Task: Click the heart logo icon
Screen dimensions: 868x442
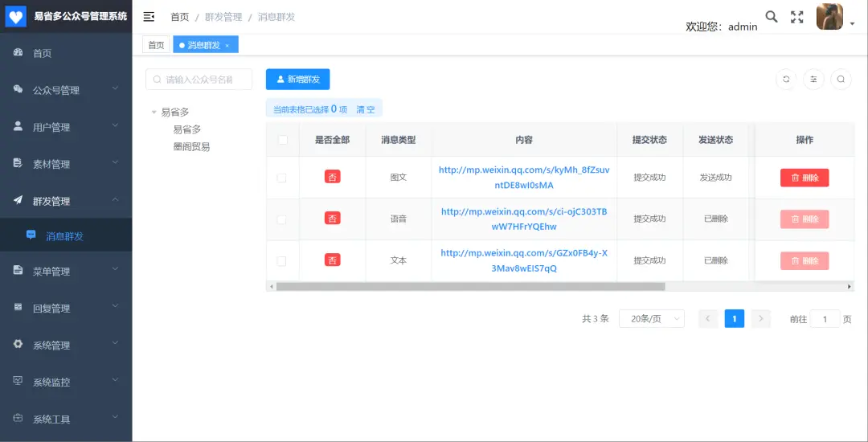Action: click(16, 17)
